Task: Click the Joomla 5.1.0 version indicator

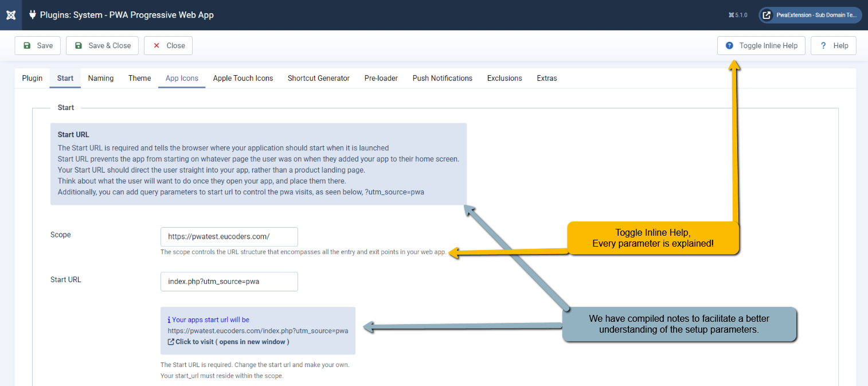Action: 738,15
